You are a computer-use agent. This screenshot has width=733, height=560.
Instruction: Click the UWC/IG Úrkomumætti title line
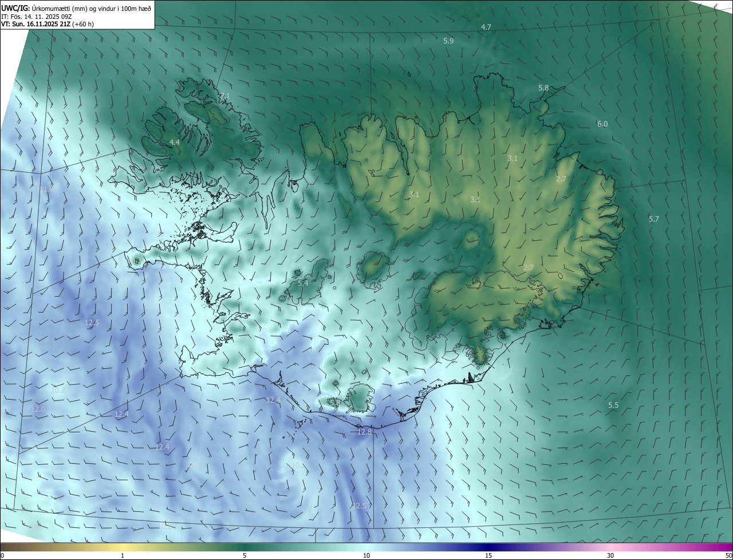76,7
